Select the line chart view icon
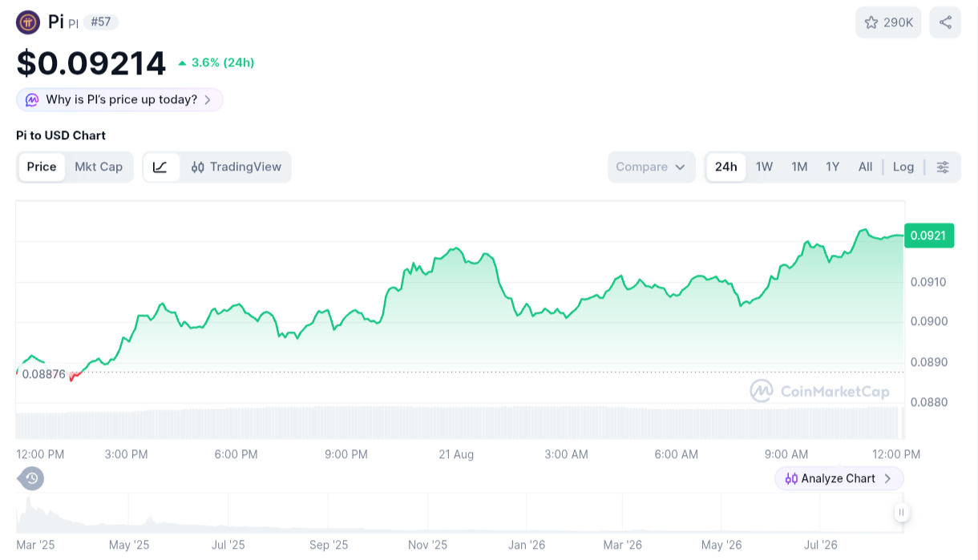The height and width of the screenshot is (560, 978). pyautogui.click(x=160, y=167)
